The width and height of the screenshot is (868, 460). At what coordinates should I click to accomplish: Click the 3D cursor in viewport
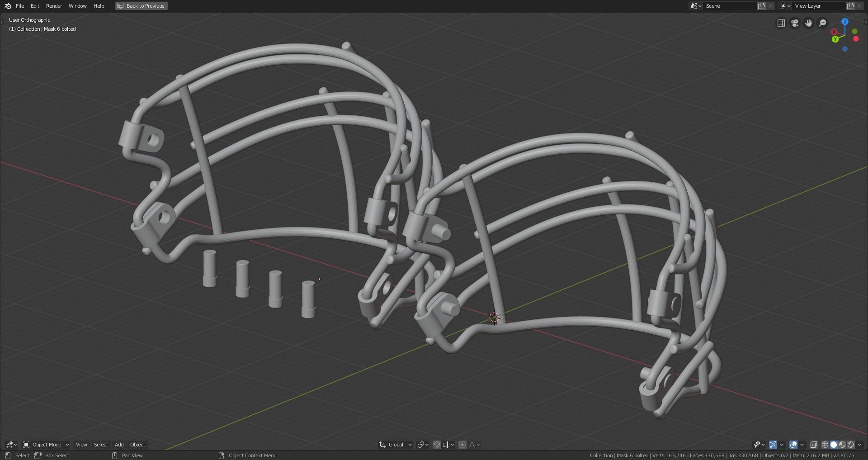pyautogui.click(x=495, y=318)
